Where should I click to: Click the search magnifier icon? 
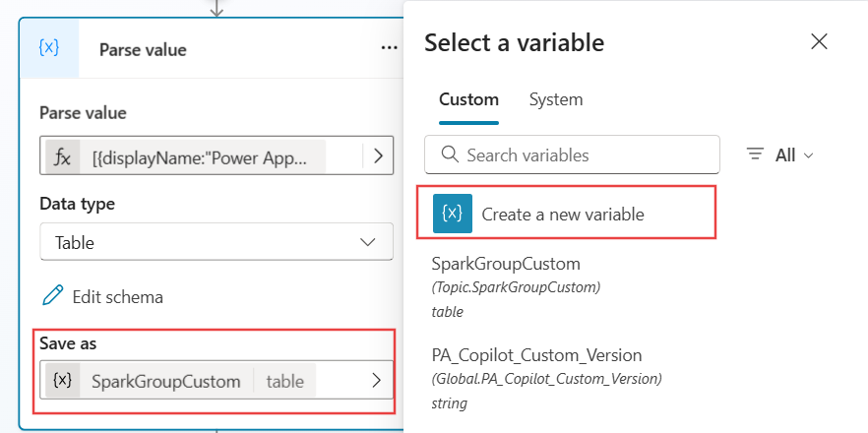(451, 155)
